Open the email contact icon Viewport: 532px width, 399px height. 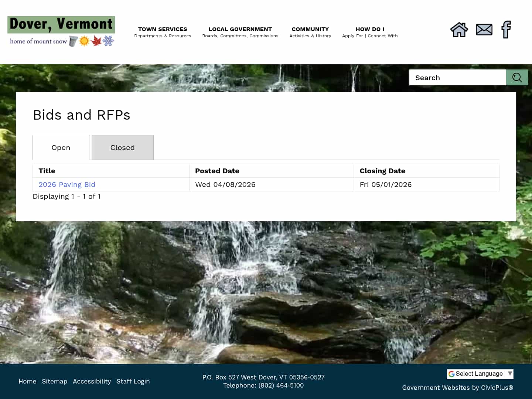[x=484, y=30]
